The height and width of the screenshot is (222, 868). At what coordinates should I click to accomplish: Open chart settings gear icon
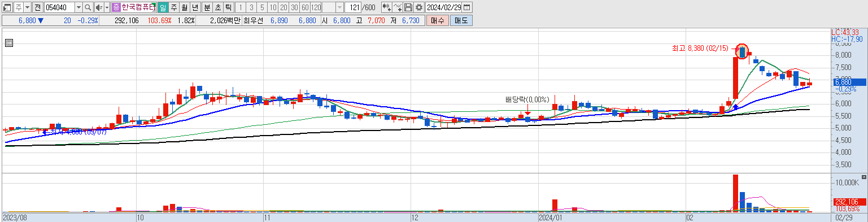coord(419,8)
